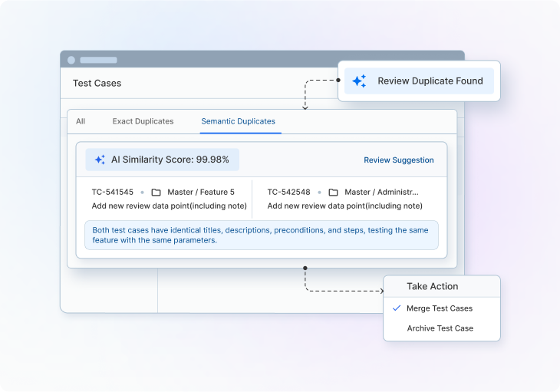The height and width of the screenshot is (392, 560).
Task: Switch to the All tab
Action: coord(81,121)
